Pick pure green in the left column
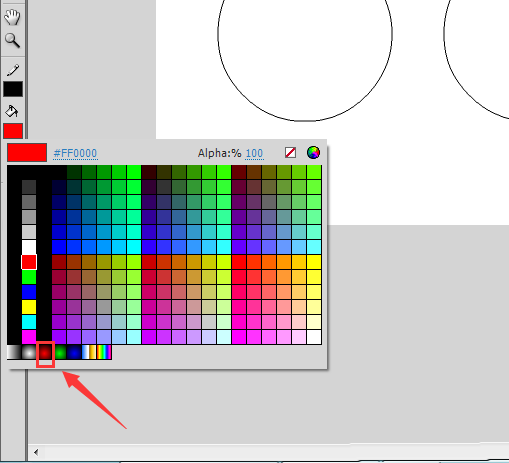The height and width of the screenshot is (463, 509). click(x=29, y=277)
